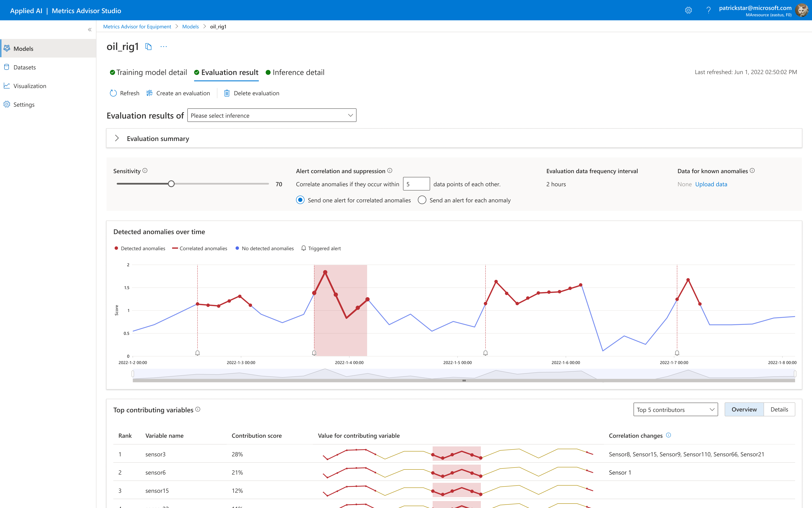Click the alert bell at the shaded anomaly region
Screen dimensions: 812x508
[x=314, y=353]
